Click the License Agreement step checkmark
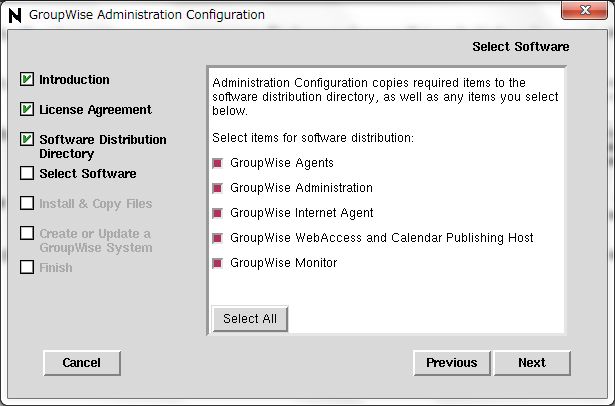Image resolution: width=615 pixels, height=406 pixels. click(27, 109)
